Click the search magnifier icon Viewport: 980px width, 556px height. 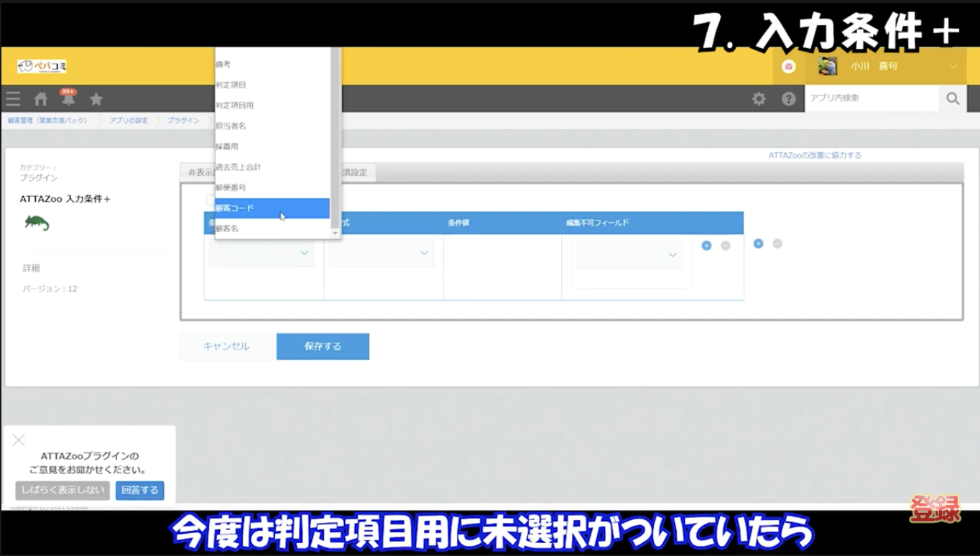pyautogui.click(x=953, y=98)
